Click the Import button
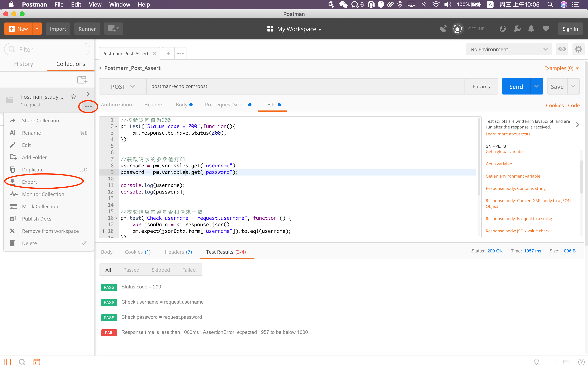The image size is (588, 367). (x=58, y=29)
